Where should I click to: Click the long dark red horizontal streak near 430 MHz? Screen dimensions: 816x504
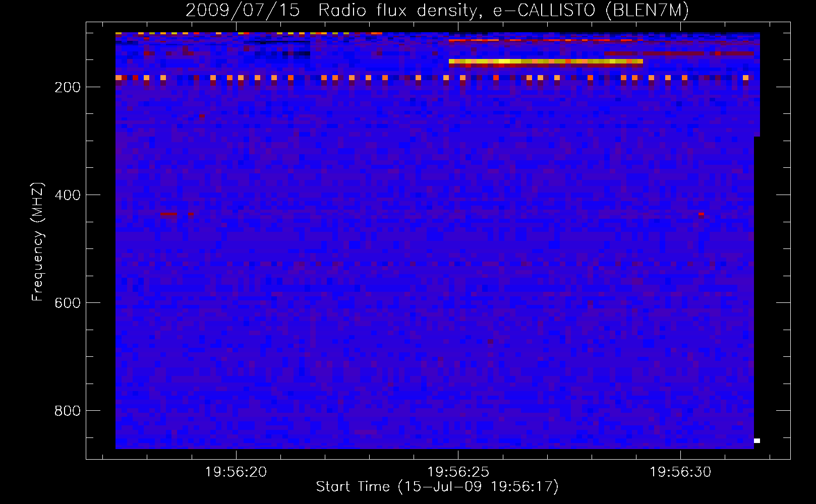click(x=169, y=214)
